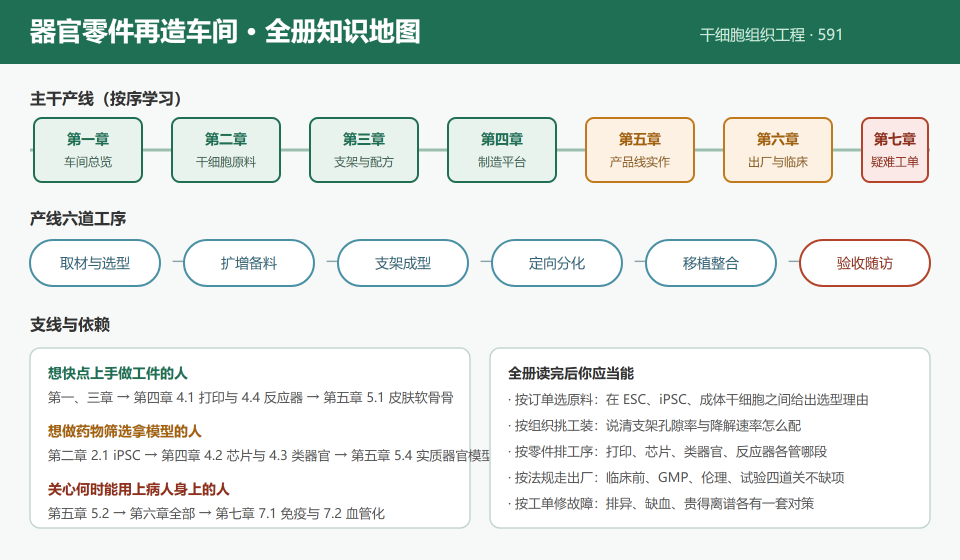Click the title 器官零件再造车间 · 全册知识地图
960x560 pixels.
[225, 32]
